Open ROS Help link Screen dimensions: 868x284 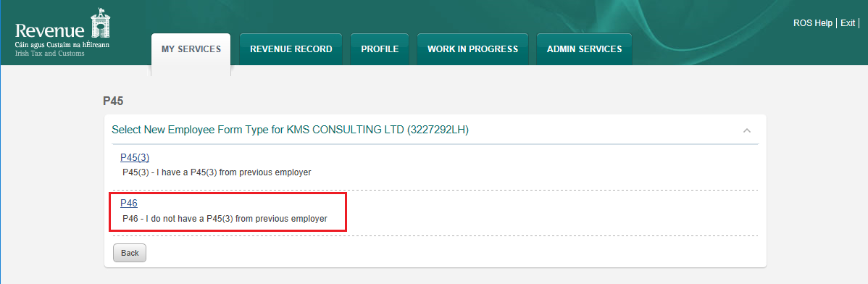pyautogui.click(x=813, y=23)
